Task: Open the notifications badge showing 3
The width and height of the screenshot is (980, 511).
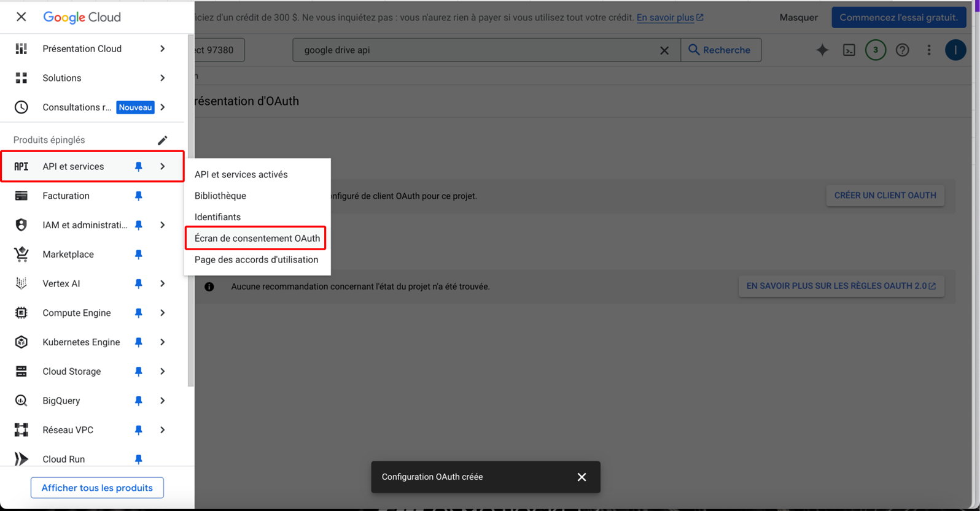Action: pyautogui.click(x=876, y=50)
